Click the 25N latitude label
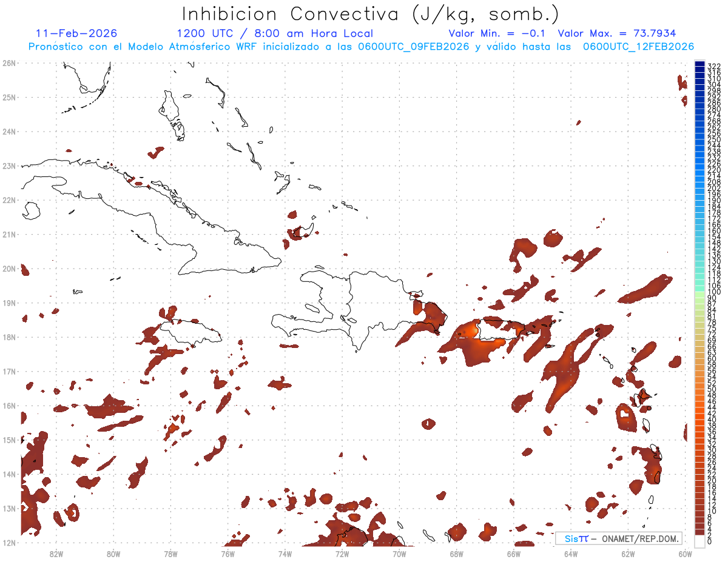 pyautogui.click(x=8, y=97)
